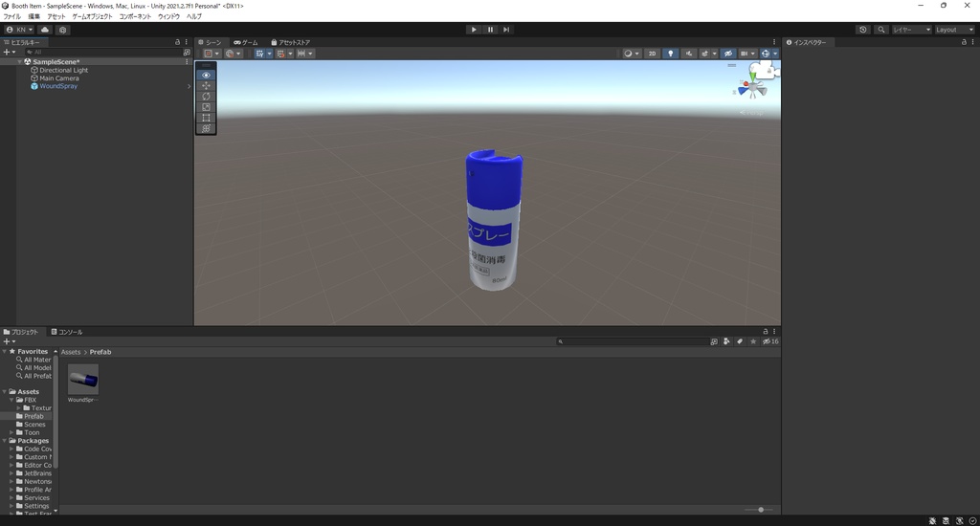This screenshot has height=526, width=980.
Task: Collapse the Packages folder tree
Action: [5, 441]
